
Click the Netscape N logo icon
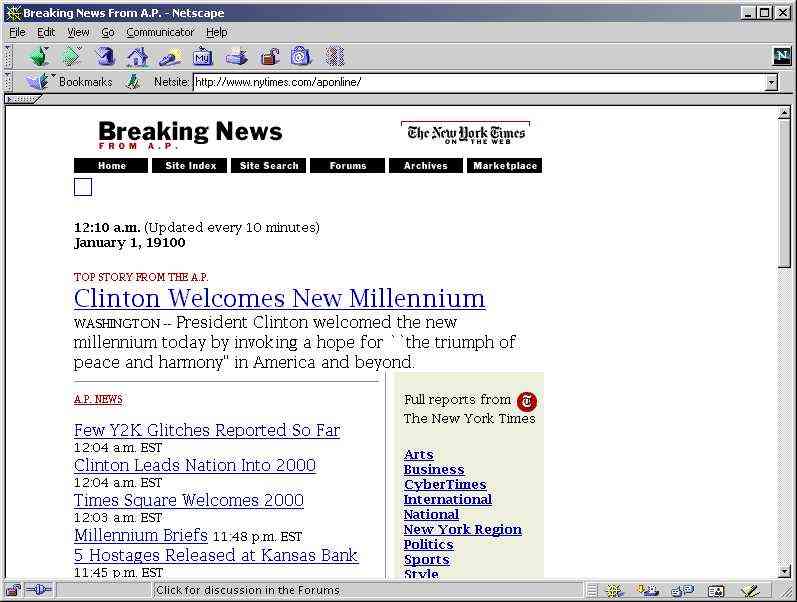coord(782,56)
